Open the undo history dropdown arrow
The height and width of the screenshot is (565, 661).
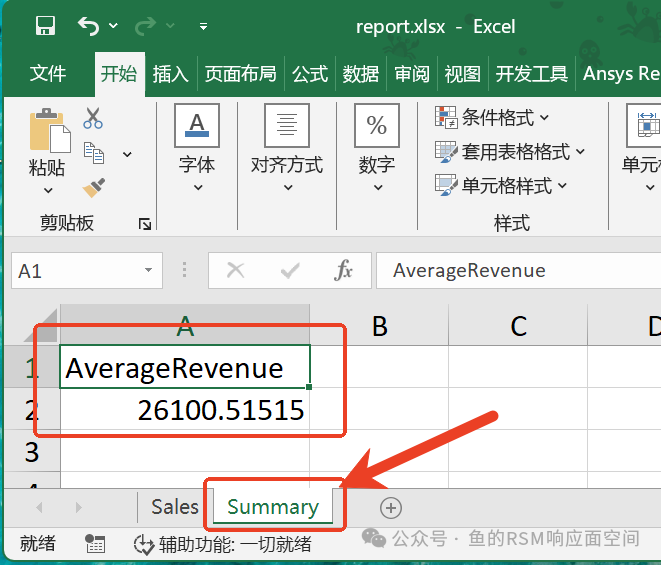(x=113, y=26)
